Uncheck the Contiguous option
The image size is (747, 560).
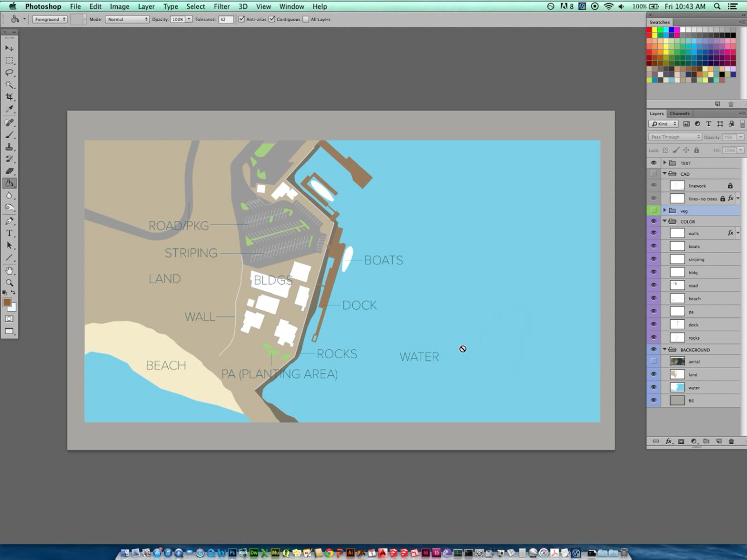pyautogui.click(x=272, y=19)
